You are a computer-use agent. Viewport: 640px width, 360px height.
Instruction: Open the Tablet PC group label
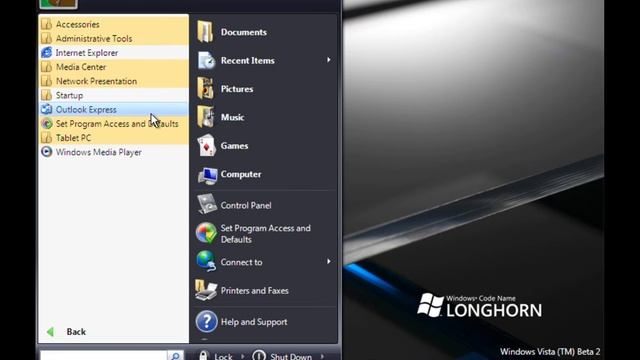tap(73, 138)
